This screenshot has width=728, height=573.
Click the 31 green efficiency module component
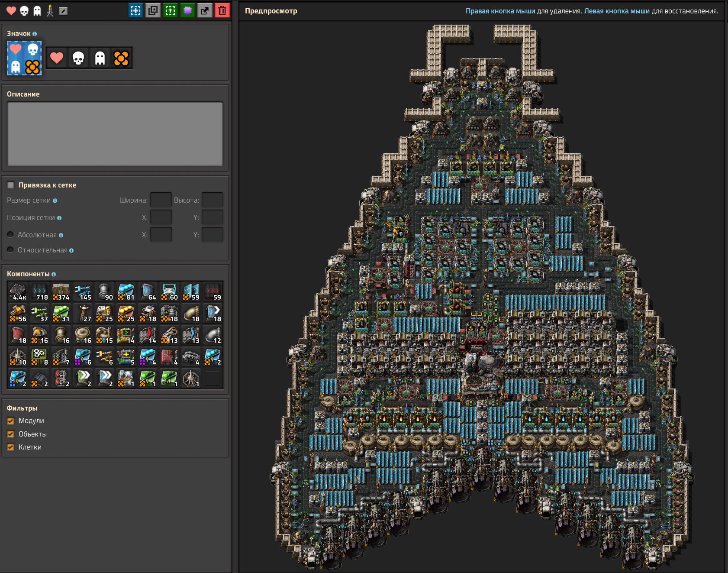click(x=61, y=313)
